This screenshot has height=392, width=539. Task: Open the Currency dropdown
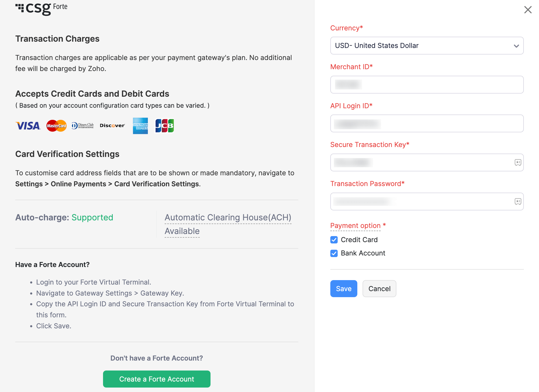pyautogui.click(x=427, y=46)
